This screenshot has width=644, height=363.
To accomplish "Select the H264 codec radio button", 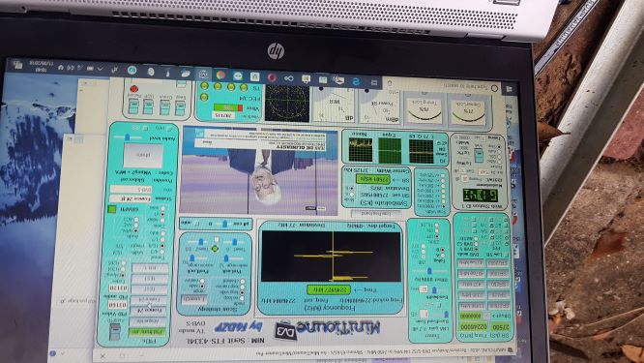I will coord(124,269).
